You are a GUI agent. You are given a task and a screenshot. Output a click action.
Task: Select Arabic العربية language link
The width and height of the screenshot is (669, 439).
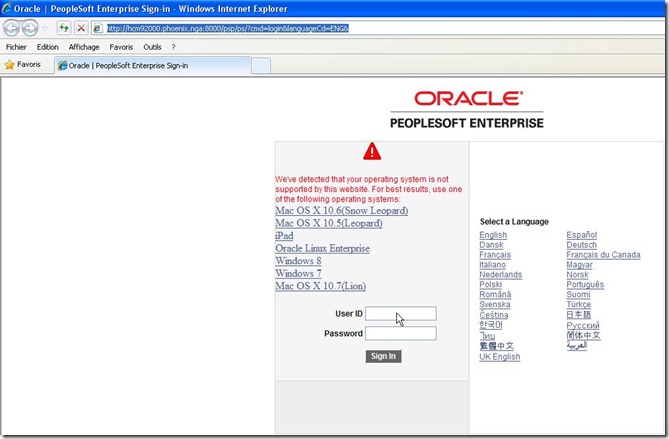point(577,346)
